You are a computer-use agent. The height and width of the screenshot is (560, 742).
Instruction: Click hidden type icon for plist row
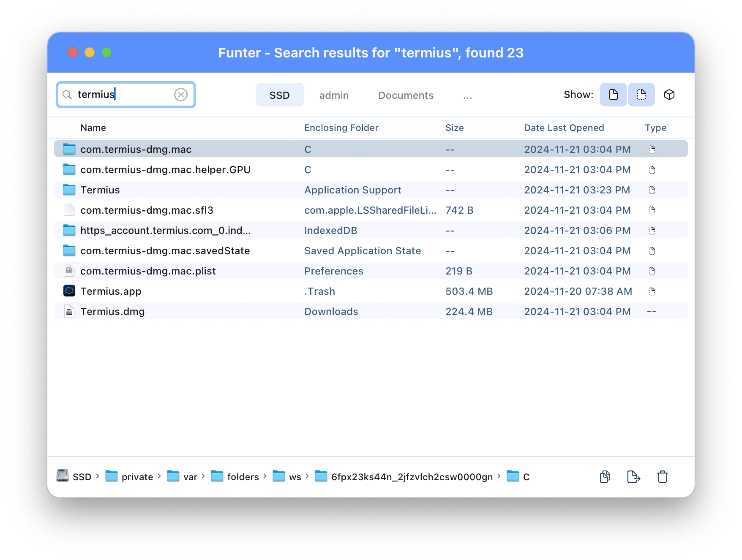click(x=652, y=271)
